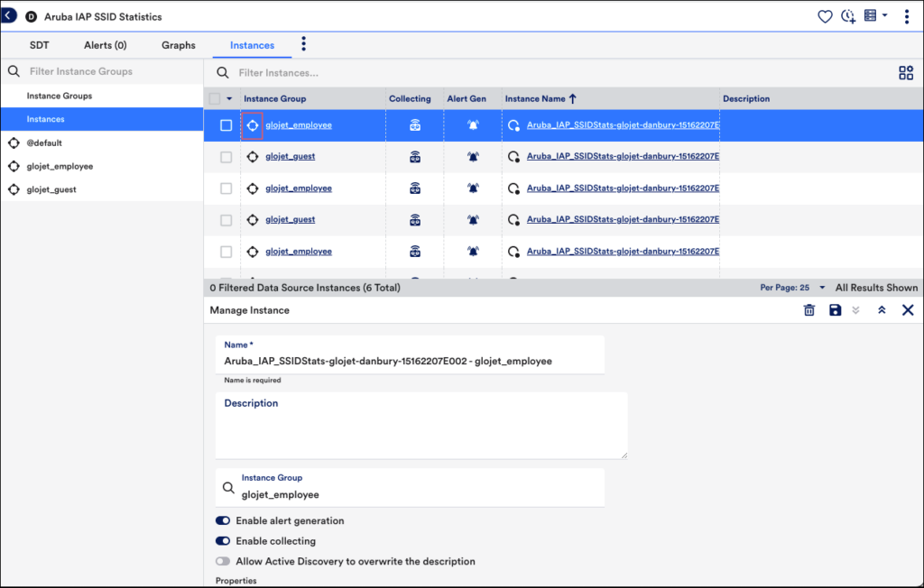The image size is (924, 588).
Task: Open the Instance Group combo box
Action: [x=411, y=487]
